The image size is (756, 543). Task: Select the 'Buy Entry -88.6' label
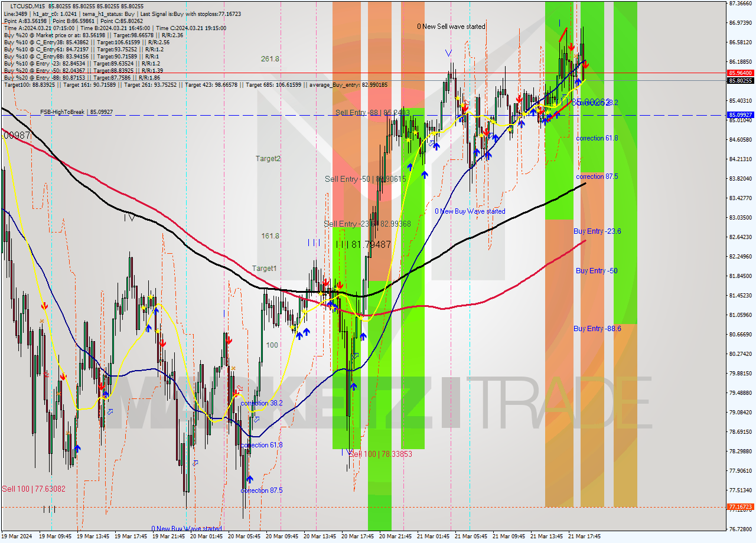[x=597, y=329]
